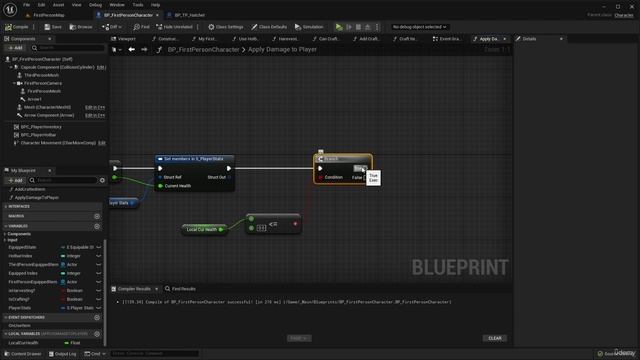Switch to the FirstPersonMap tab
This screenshot has height=360, width=640.
(49, 15)
